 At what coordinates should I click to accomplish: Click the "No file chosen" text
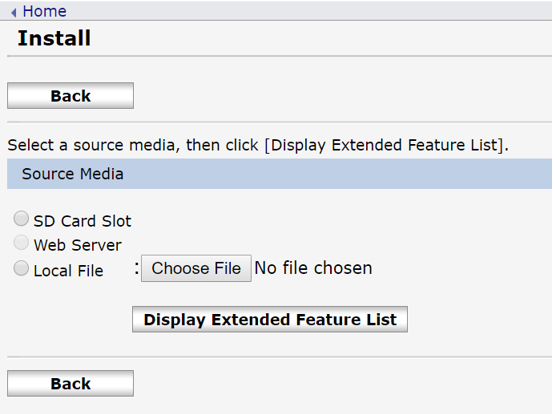click(313, 268)
